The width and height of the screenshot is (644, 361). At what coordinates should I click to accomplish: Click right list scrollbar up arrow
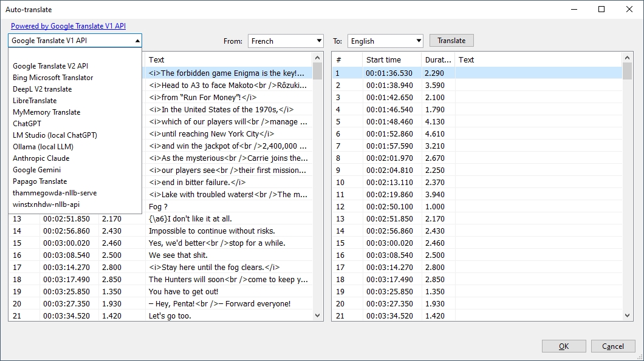pos(627,58)
